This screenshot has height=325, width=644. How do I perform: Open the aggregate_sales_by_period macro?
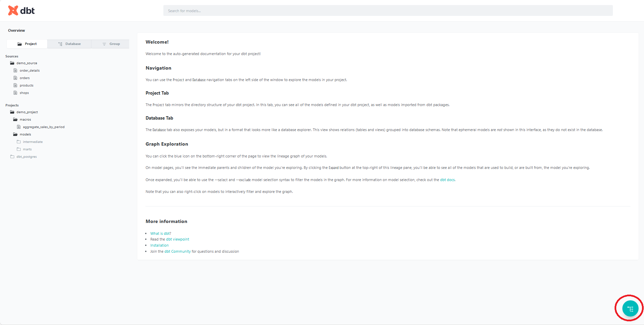click(44, 127)
